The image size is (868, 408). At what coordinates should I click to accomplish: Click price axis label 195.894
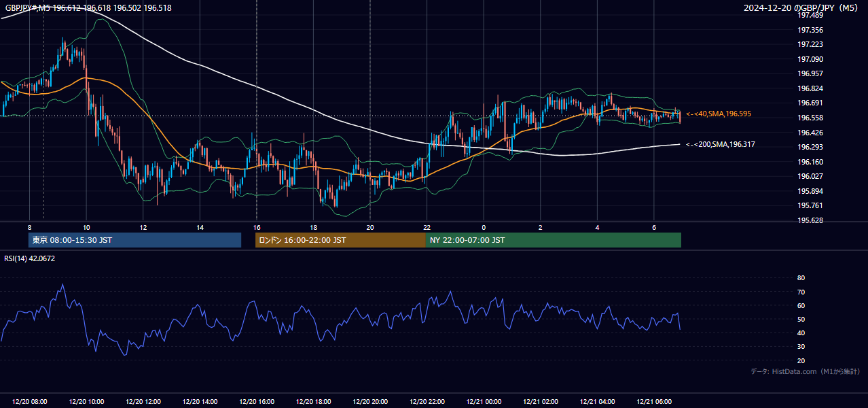click(x=810, y=191)
